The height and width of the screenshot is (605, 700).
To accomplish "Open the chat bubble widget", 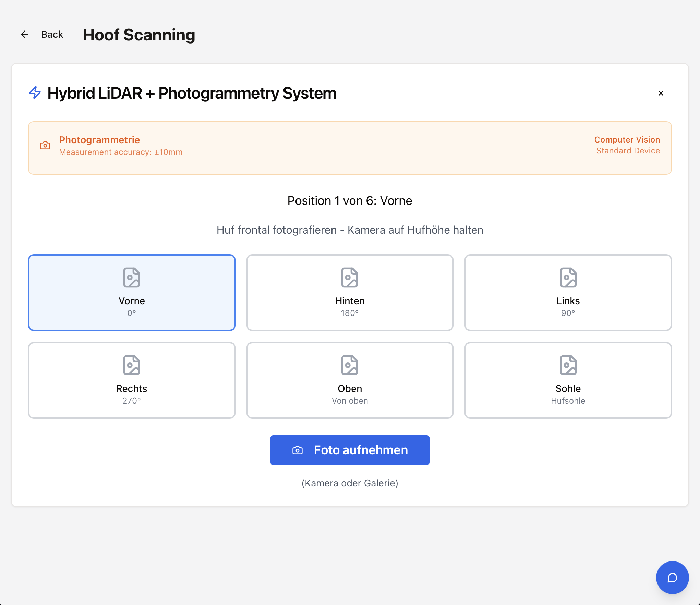I will coord(672,578).
